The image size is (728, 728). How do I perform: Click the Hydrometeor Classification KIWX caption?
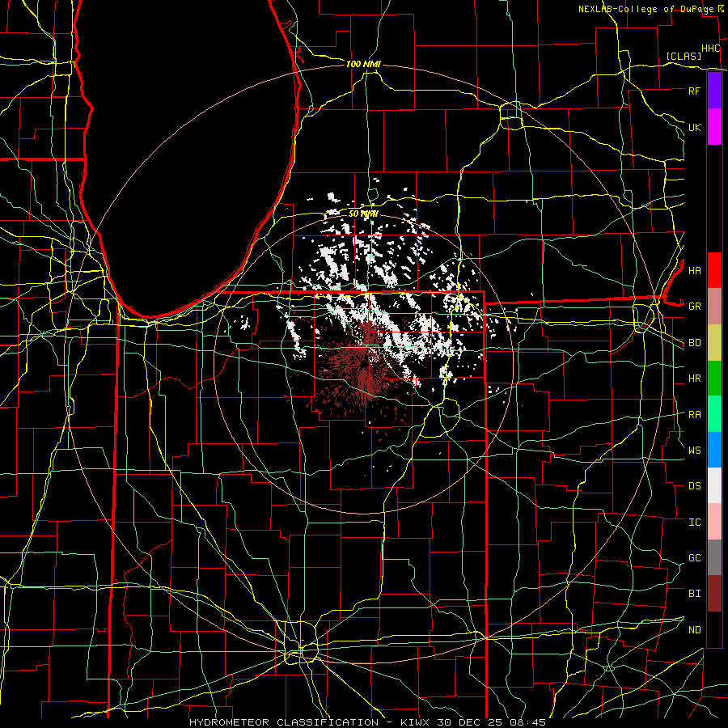click(x=367, y=722)
